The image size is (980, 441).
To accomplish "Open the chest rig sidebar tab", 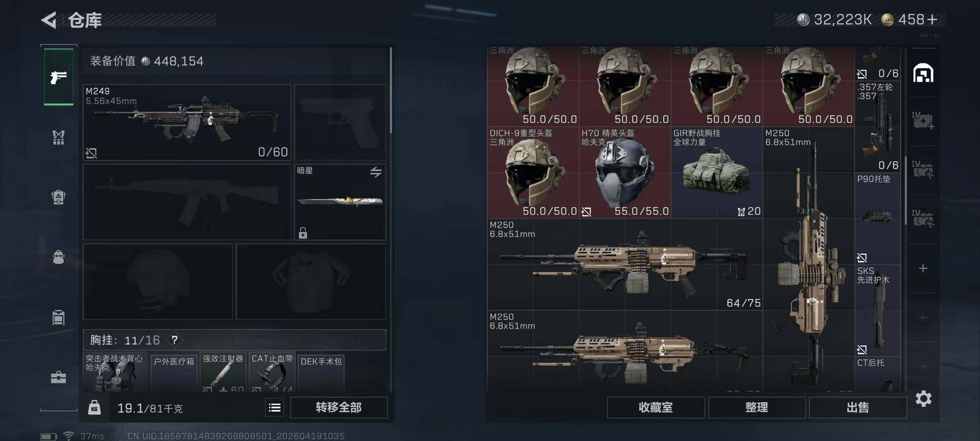I will (58, 137).
